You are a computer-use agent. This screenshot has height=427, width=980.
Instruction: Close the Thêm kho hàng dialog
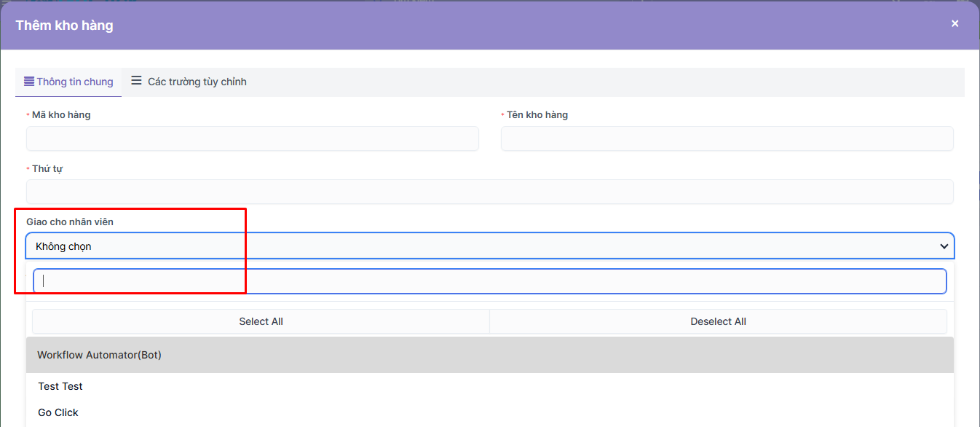(x=955, y=23)
